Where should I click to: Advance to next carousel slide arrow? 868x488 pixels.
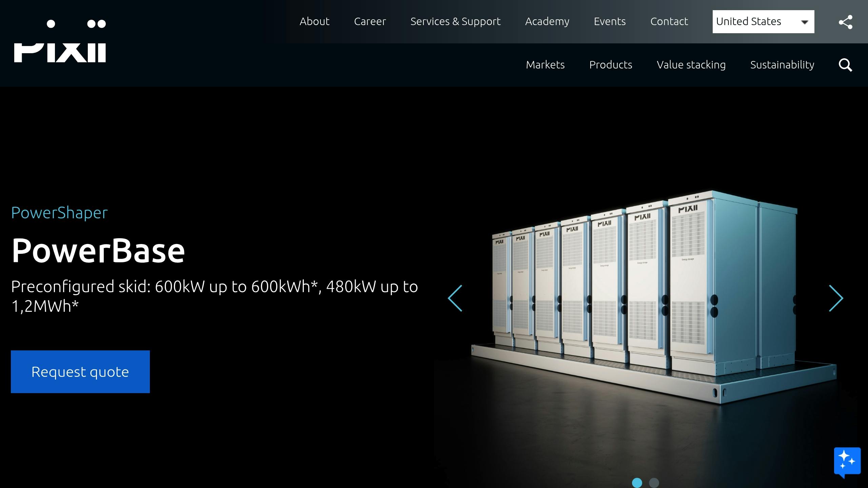pyautogui.click(x=836, y=298)
